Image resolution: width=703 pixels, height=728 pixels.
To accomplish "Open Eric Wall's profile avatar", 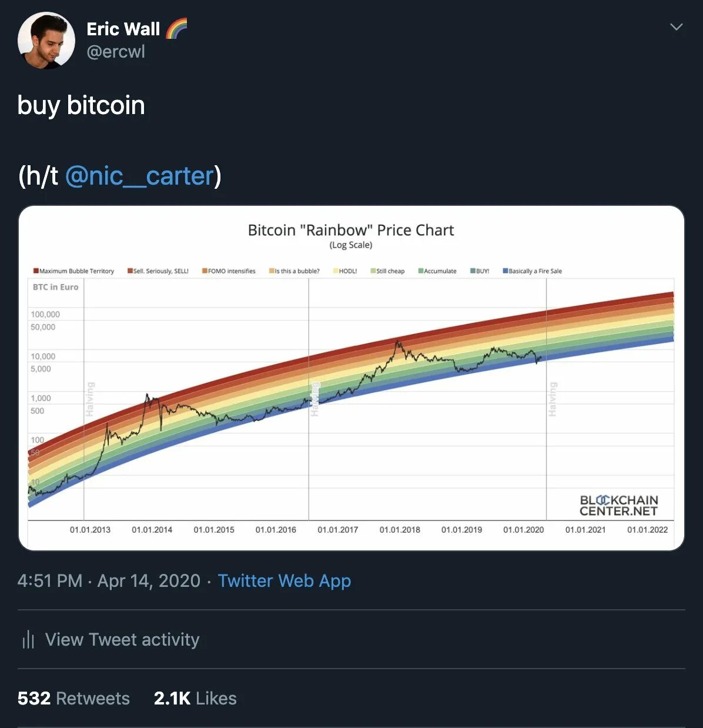I will [46, 41].
